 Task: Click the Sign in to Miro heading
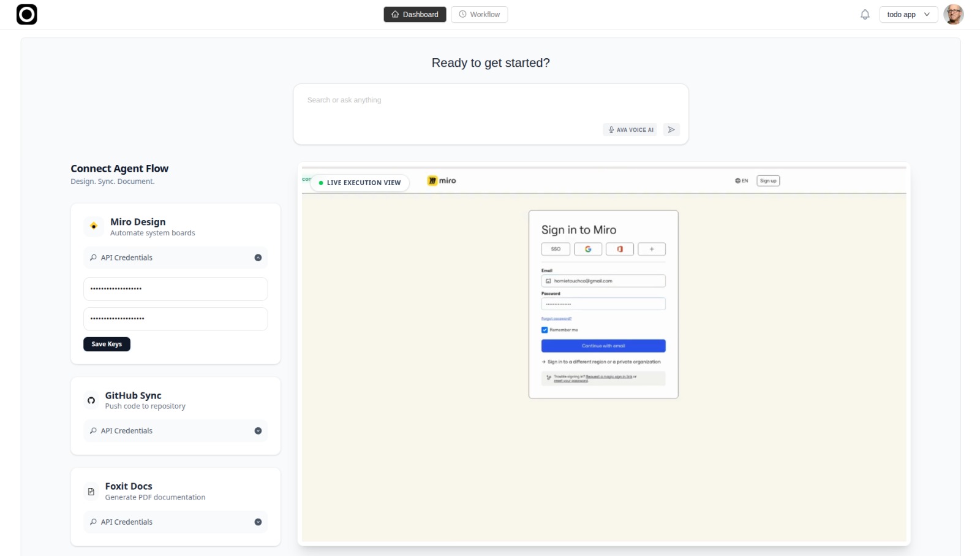pyautogui.click(x=579, y=230)
